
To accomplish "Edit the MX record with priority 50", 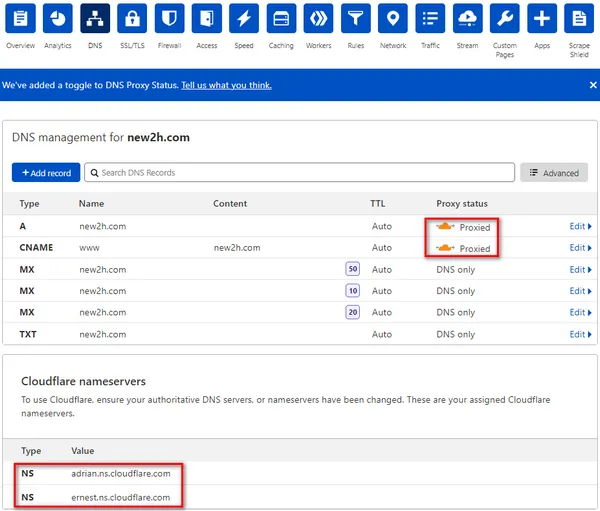I will click(x=580, y=269).
